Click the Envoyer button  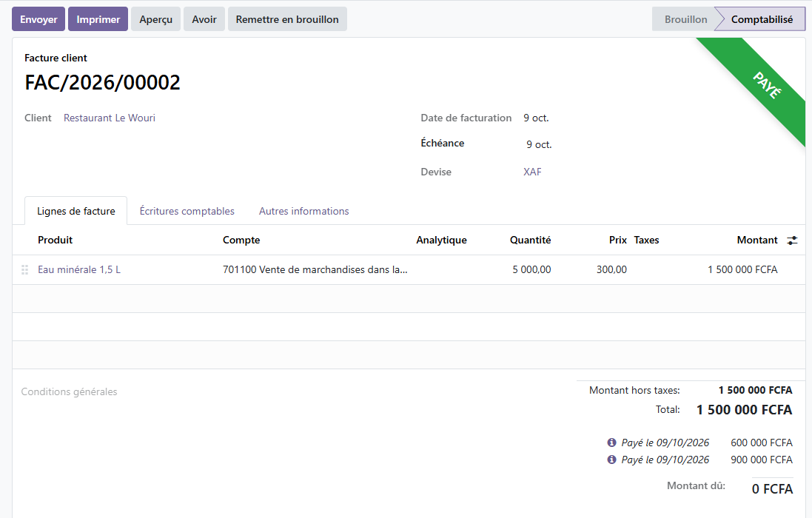tap(38, 19)
